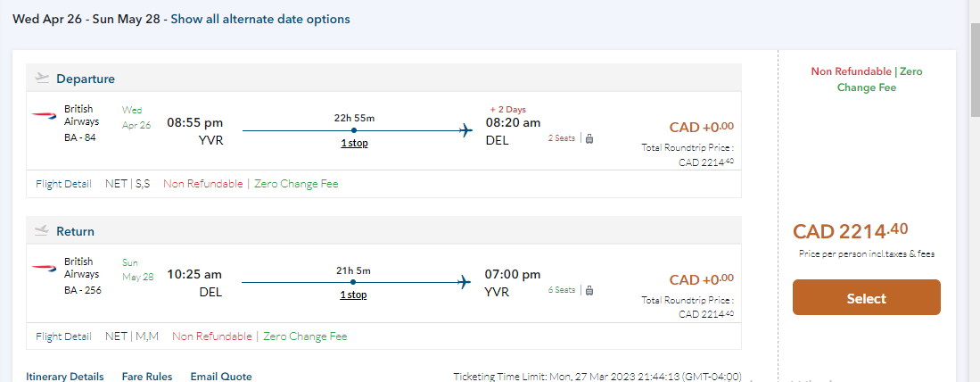Open Show all alternate date options

(x=260, y=19)
